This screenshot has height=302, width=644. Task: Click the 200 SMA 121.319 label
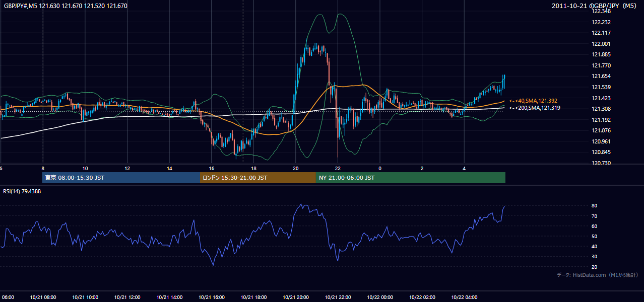(534, 108)
